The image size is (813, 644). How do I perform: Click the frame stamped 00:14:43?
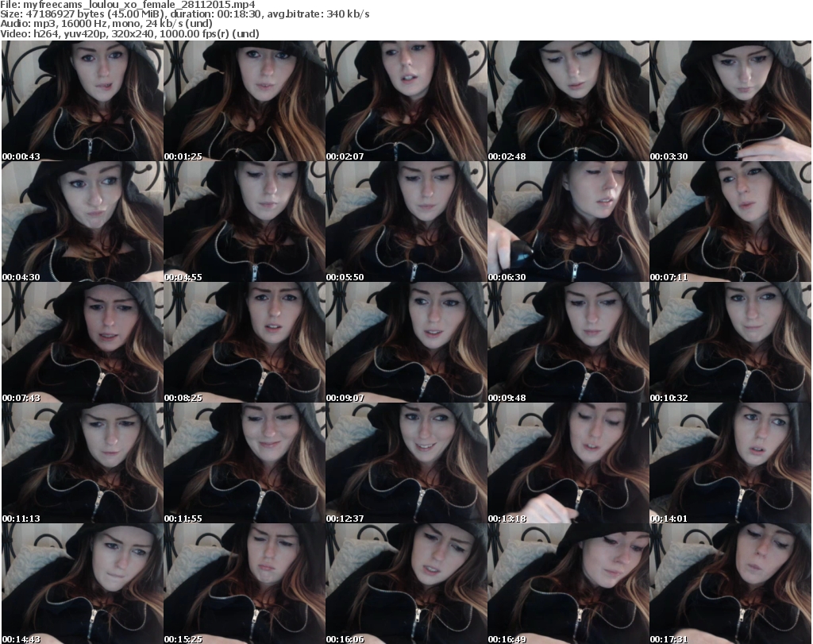coord(83,584)
